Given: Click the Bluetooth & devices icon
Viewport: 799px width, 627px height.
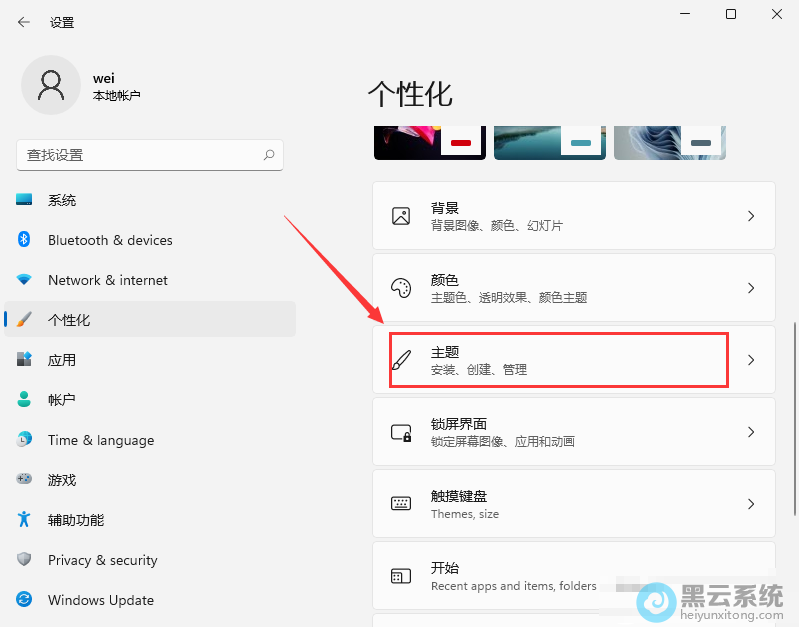Looking at the screenshot, I should tap(25, 240).
